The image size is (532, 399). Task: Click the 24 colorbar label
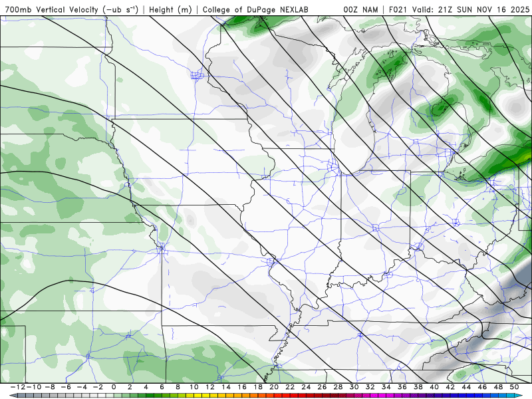coord(306,387)
